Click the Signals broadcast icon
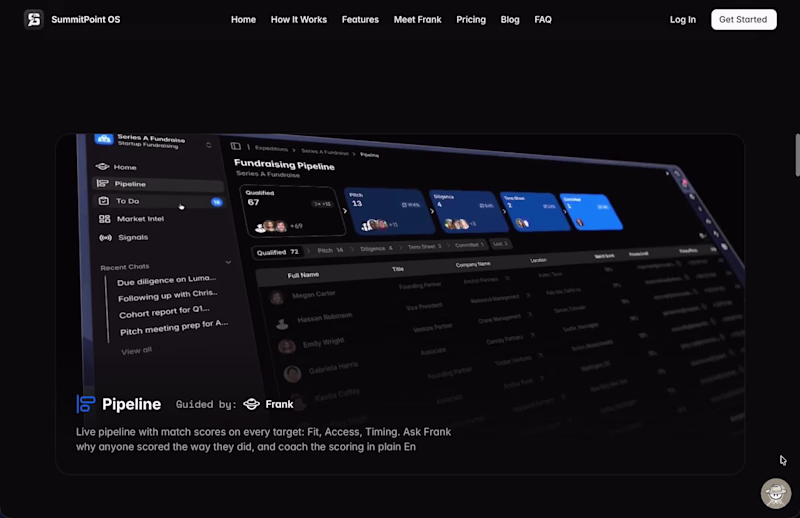Image resolution: width=800 pixels, height=518 pixels. (106, 237)
